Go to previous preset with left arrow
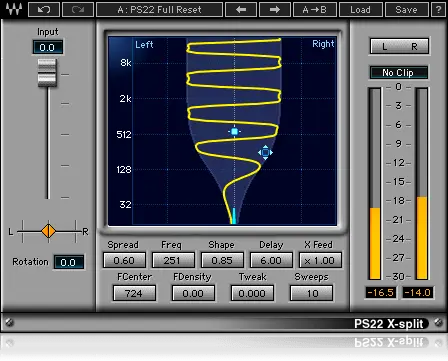 pos(241,9)
